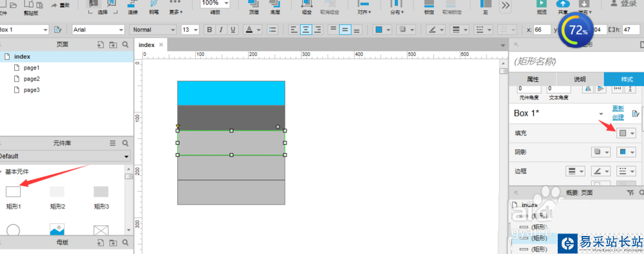The image size is (644, 254).
Task: Search widgets in the 元件库 panel
Action: tap(126, 143)
